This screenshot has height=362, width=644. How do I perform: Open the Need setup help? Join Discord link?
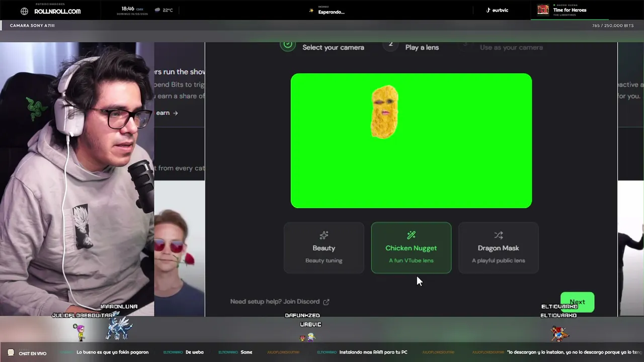coord(279,302)
